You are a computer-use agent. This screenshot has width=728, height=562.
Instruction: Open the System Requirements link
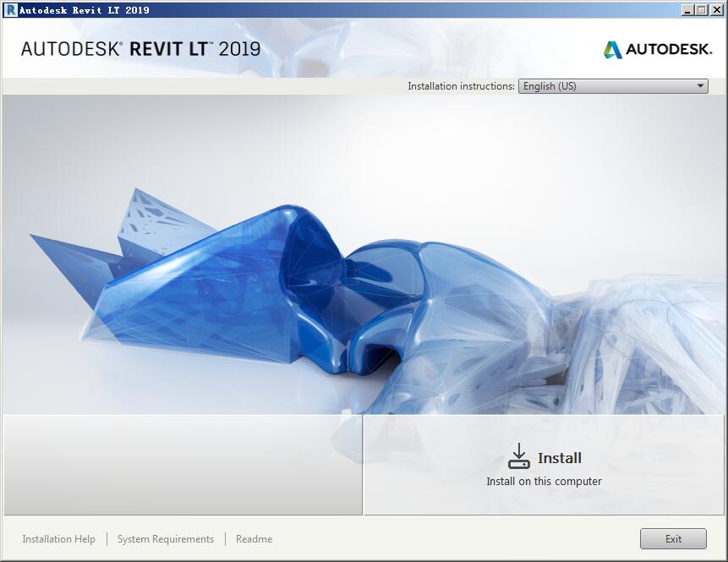point(166,539)
